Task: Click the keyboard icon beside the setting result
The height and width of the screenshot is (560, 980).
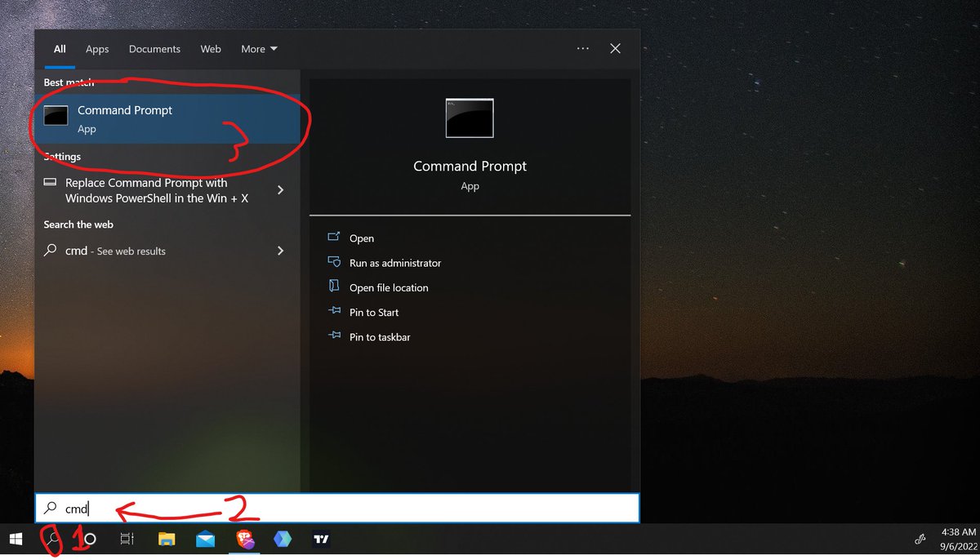Action: 50,183
